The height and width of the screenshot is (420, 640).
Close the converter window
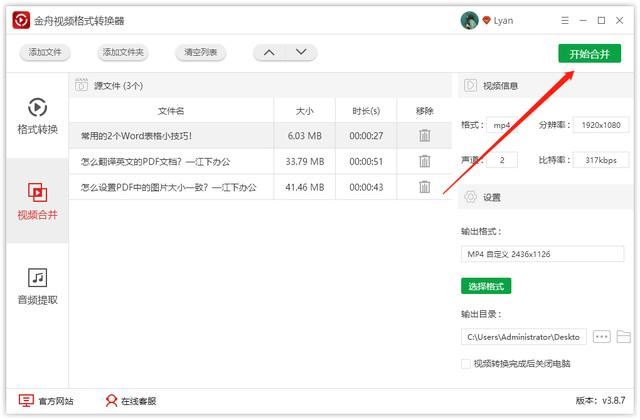pyautogui.click(x=619, y=20)
